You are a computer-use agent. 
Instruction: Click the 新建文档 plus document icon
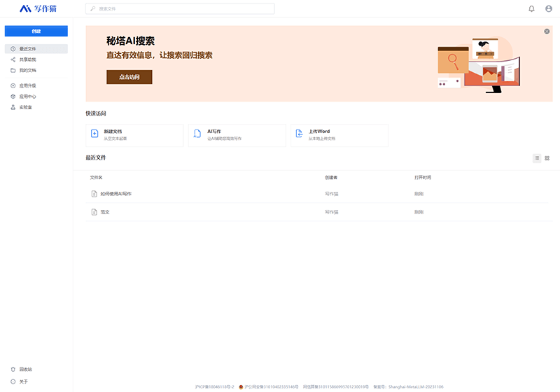point(94,134)
